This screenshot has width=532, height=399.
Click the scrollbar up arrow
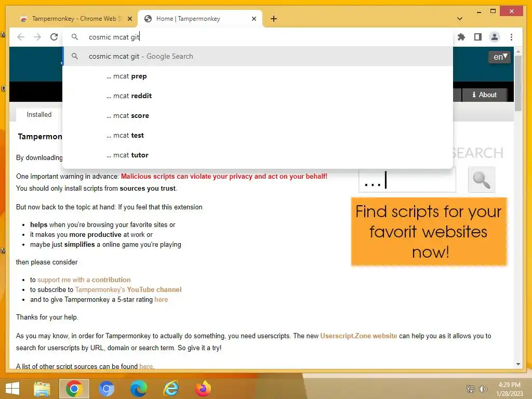pos(518,51)
